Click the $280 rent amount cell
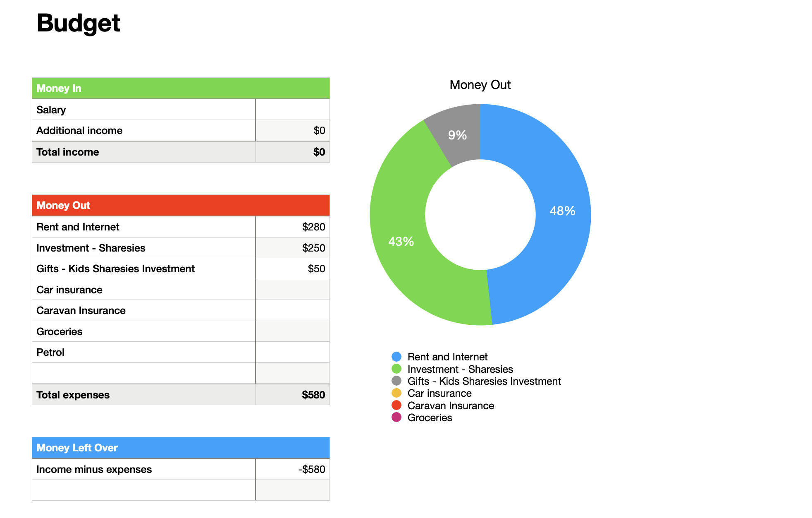The image size is (812, 518). (x=292, y=227)
